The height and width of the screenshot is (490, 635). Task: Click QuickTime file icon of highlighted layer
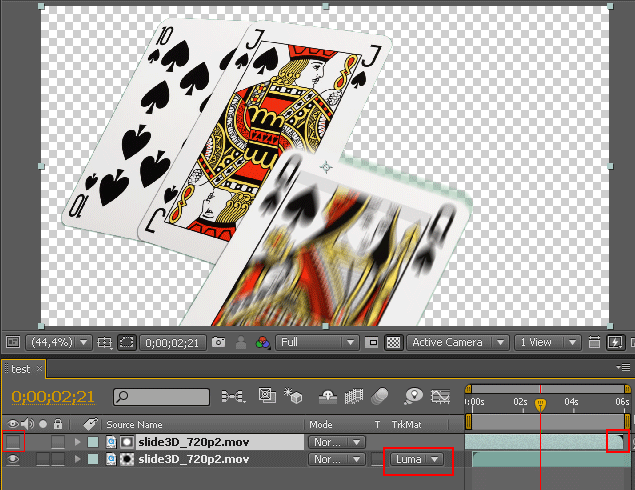(111, 442)
